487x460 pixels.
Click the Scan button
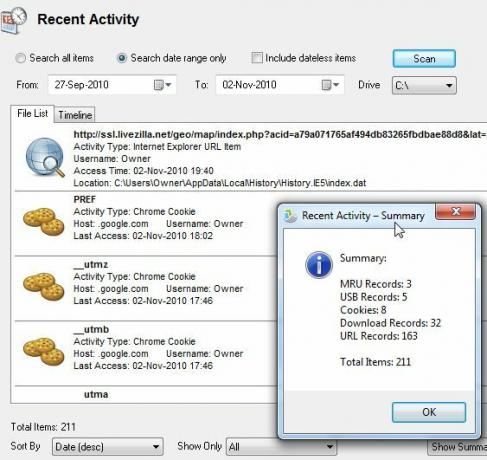pyautogui.click(x=424, y=59)
